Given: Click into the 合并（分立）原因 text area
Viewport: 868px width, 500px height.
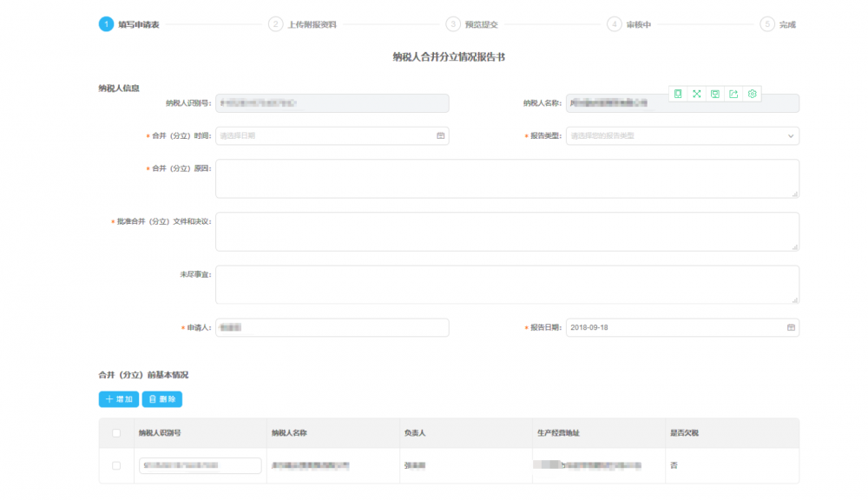Looking at the screenshot, I should [x=507, y=179].
